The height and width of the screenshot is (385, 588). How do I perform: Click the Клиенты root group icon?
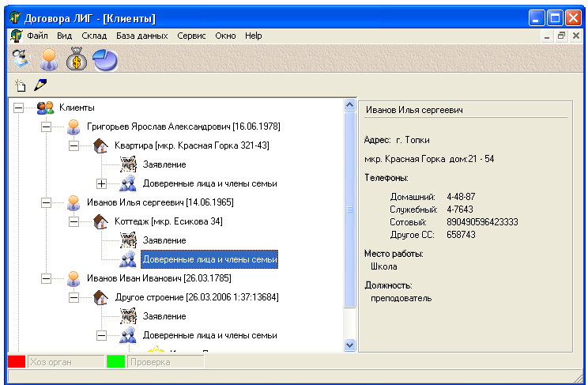[45, 108]
